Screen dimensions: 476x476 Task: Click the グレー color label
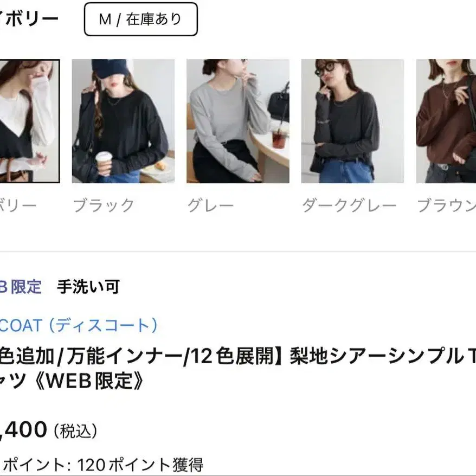[x=210, y=205]
